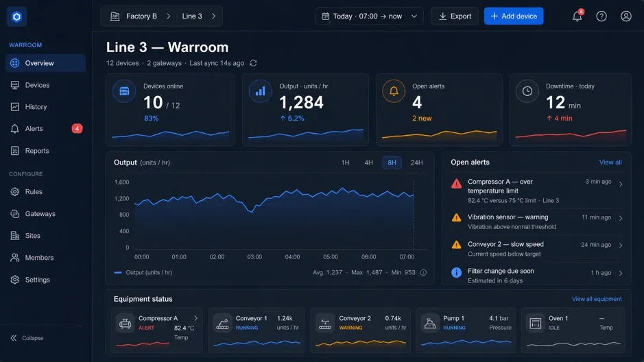The image size is (644, 362).
Task: Click the Conveyor 1 sparkline
Action: tap(257, 343)
